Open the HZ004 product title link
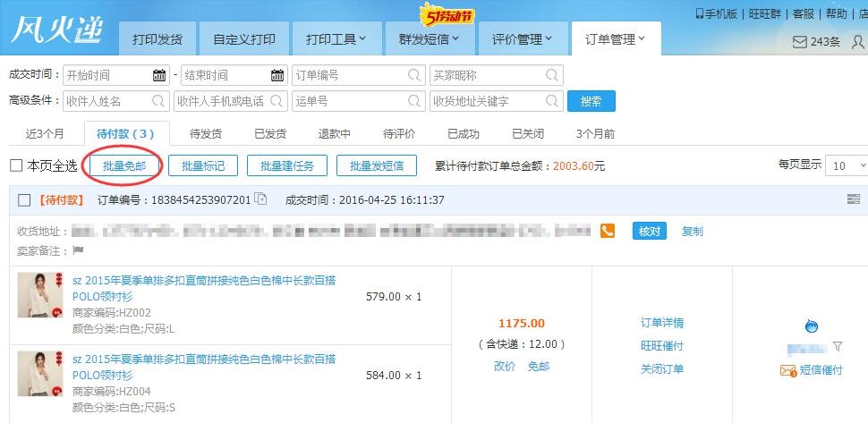Image resolution: width=868 pixels, height=423 pixels. point(204,368)
